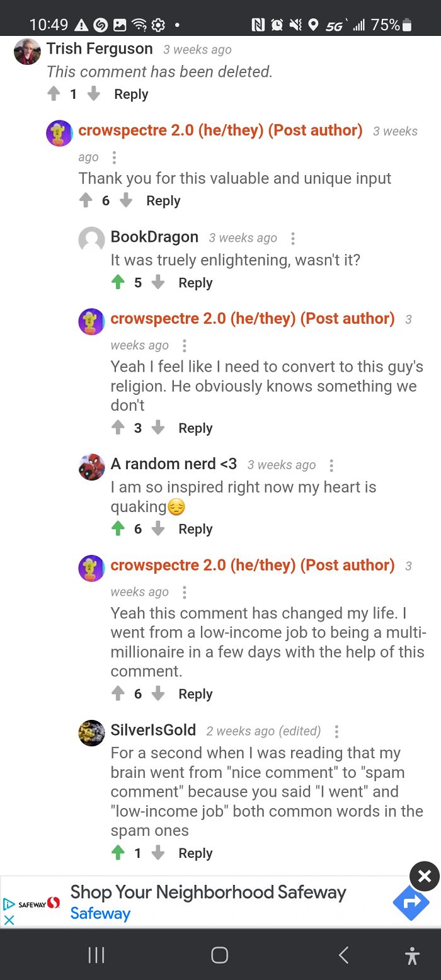Reply to A random nerd's comment
This screenshot has width=441, height=980.
[x=195, y=529]
